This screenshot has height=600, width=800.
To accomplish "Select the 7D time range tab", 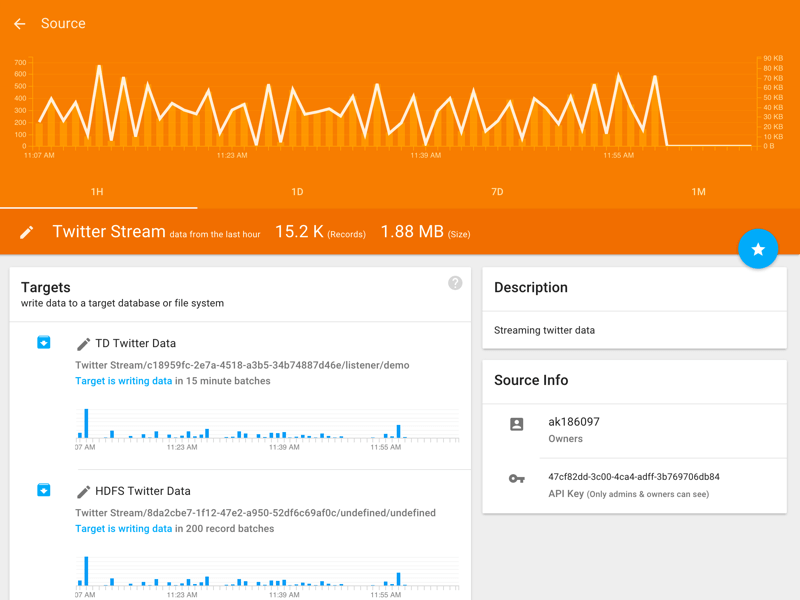I will (497, 191).
